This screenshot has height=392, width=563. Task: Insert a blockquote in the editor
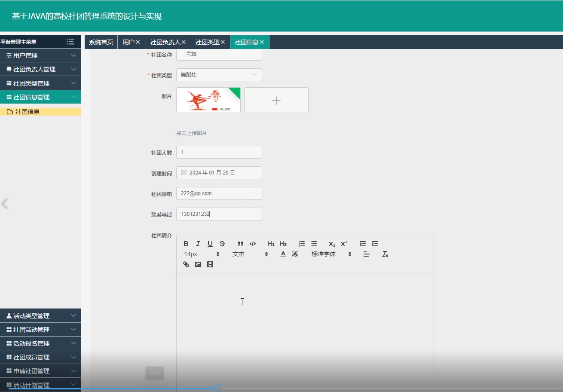[x=241, y=244]
